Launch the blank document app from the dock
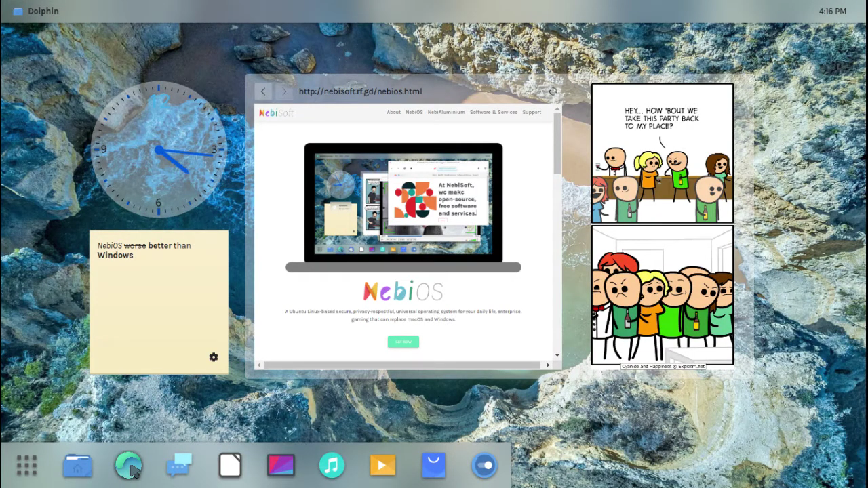 pos(230,466)
